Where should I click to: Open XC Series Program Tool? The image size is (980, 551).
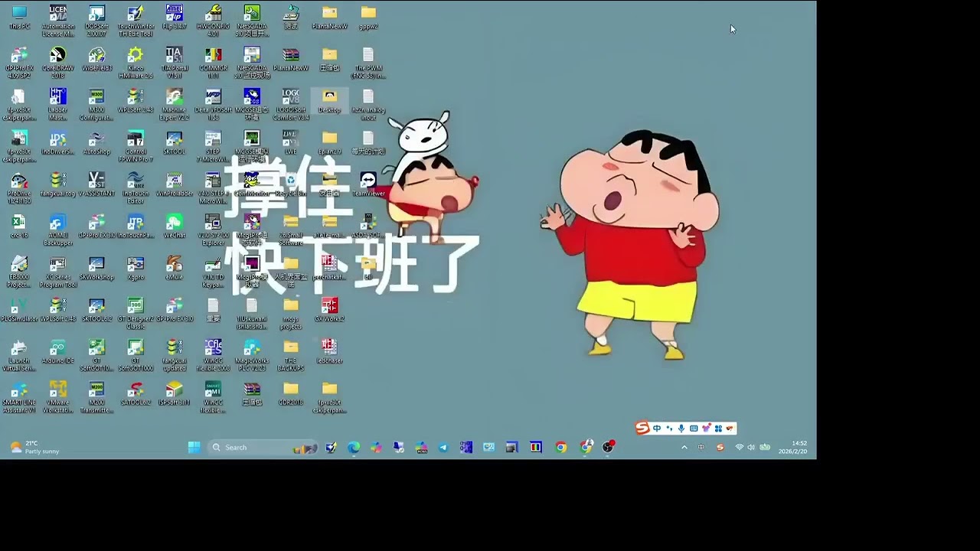tap(58, 272)
